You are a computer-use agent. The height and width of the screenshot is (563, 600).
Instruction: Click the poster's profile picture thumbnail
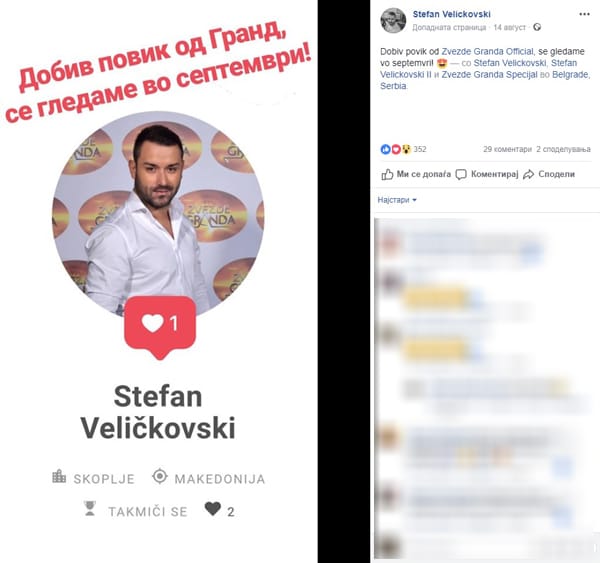coord(393,20)
